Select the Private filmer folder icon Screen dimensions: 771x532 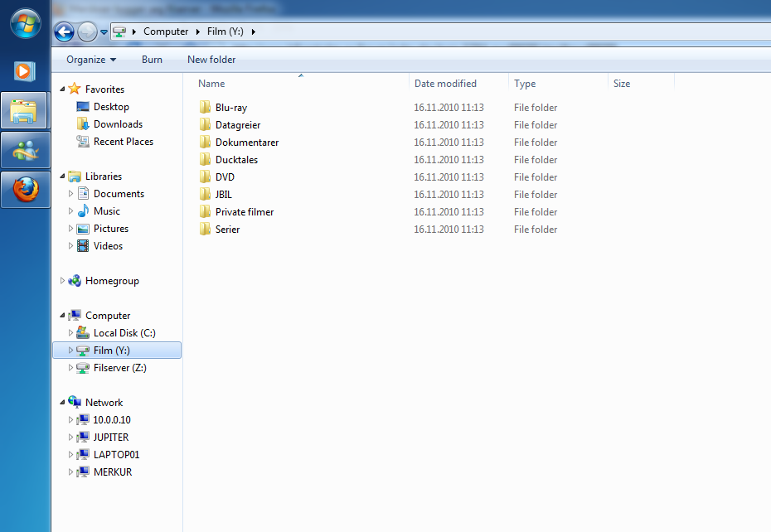coord(205,211)
